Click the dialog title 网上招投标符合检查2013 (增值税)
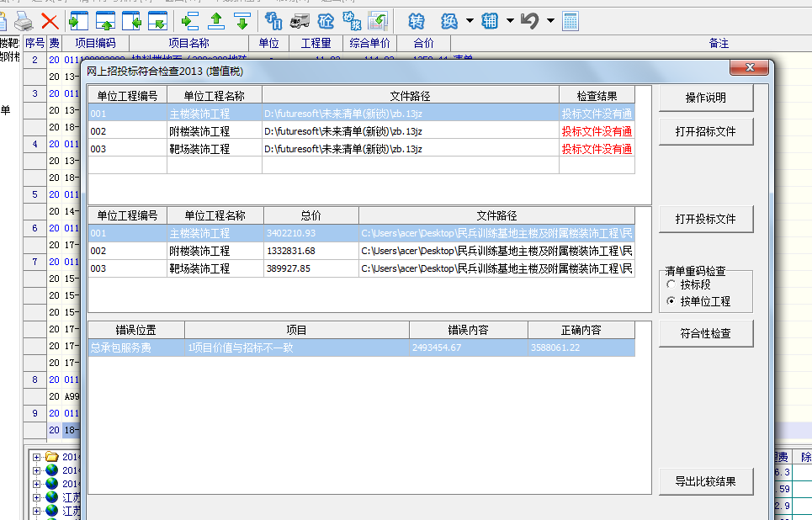Image resolution: width=812 pixels, height=520 pixels. [165, 71]
